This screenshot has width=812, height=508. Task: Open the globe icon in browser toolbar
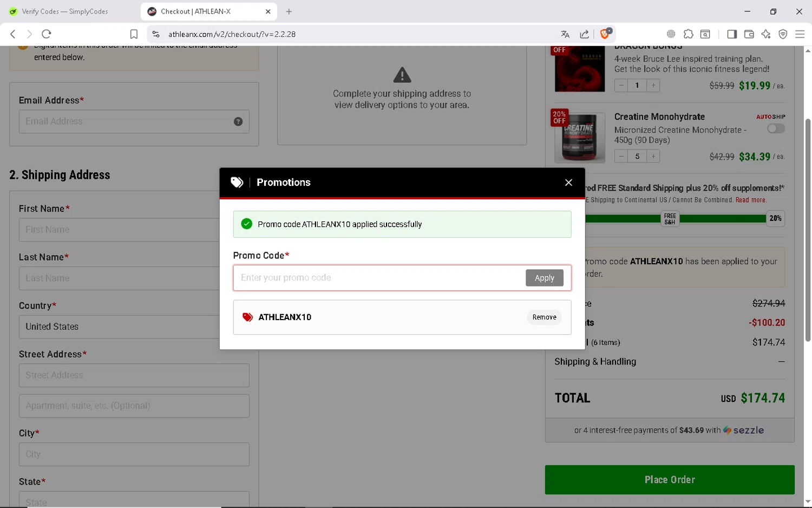click(x=671, y=34)
